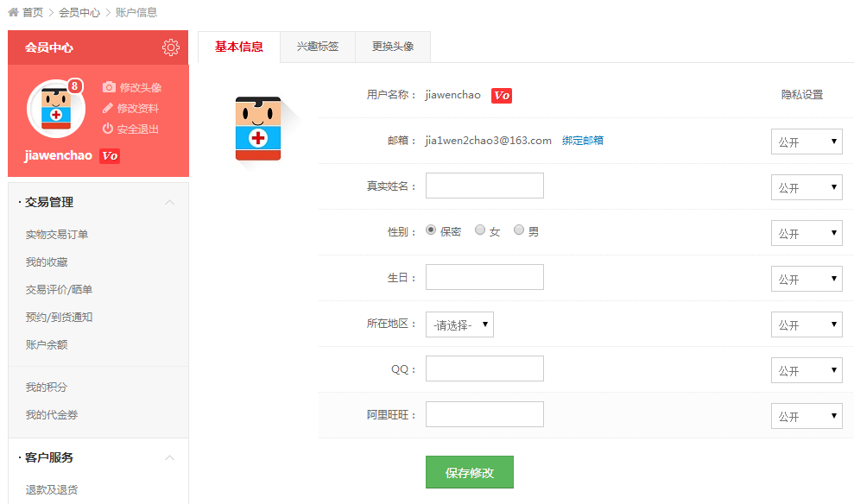The height and width of the screenshot is (504, 854).
Task: Click the 绑定邮箱 link
Action: [x=583, y=141]
